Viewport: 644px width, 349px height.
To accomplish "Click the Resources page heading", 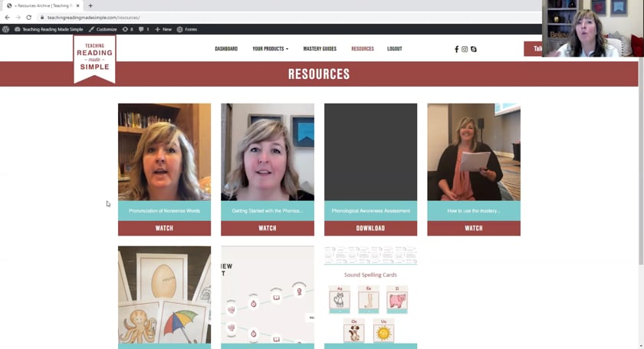I will pyautogui.click(x=319, y=74).
